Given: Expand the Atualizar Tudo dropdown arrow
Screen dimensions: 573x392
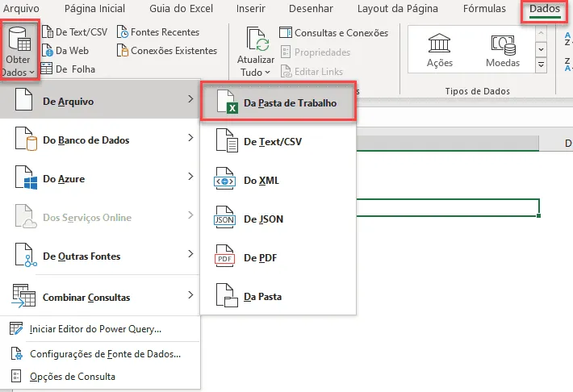Looking at the screenshot, I should pos(267,73).
